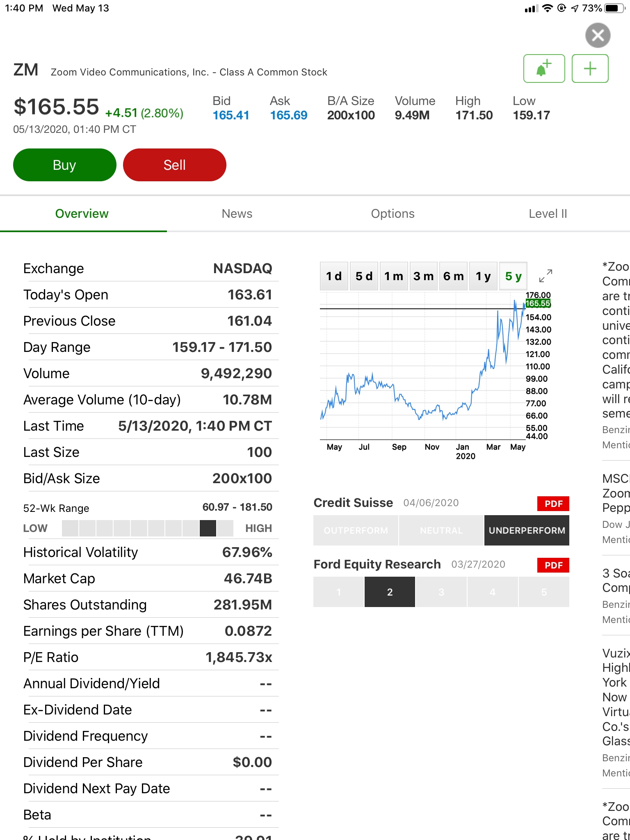This screenshot has width=630, height=840.
Task: Tap the Day Range value 159.17 - 171.50
Action: click(x=222, y=347)
